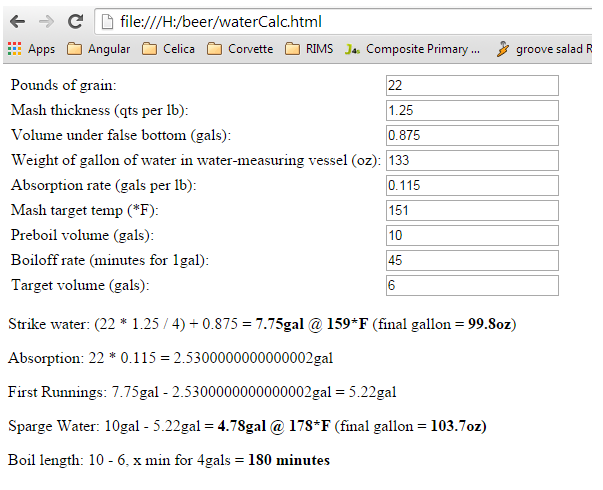Open the Celica bookmarks folder
603x490 pixels.
click(168, 49)
